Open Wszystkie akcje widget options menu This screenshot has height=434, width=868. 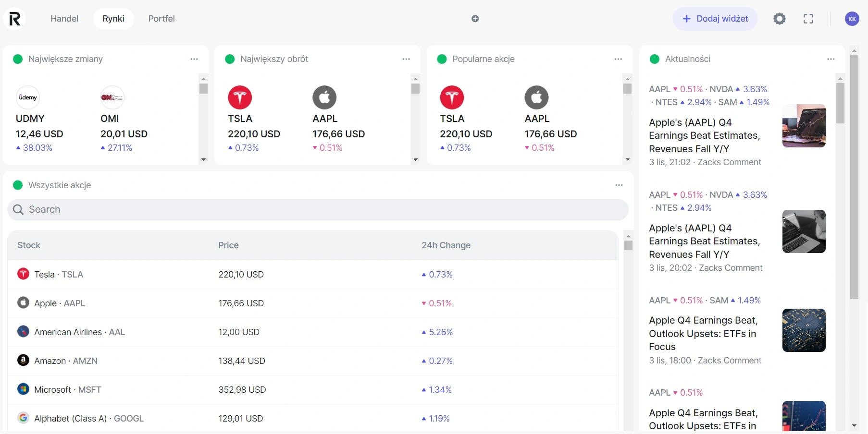pos(619,185)
